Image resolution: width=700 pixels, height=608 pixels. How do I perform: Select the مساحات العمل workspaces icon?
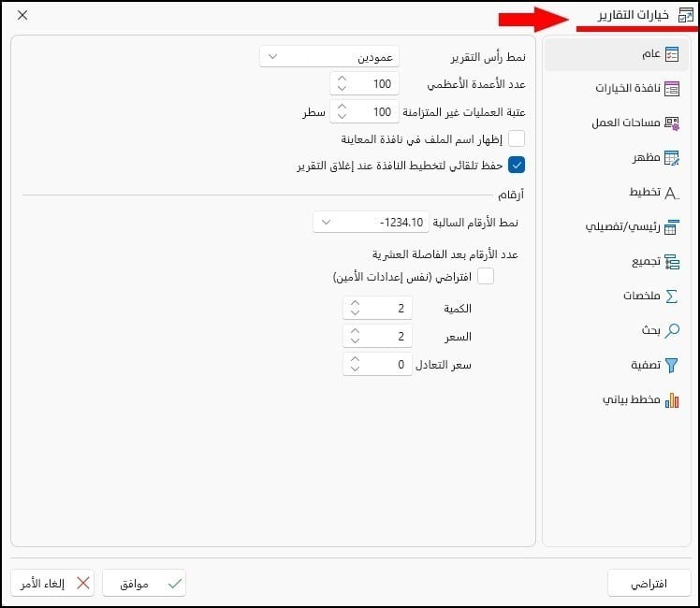[x=671, y=123]
